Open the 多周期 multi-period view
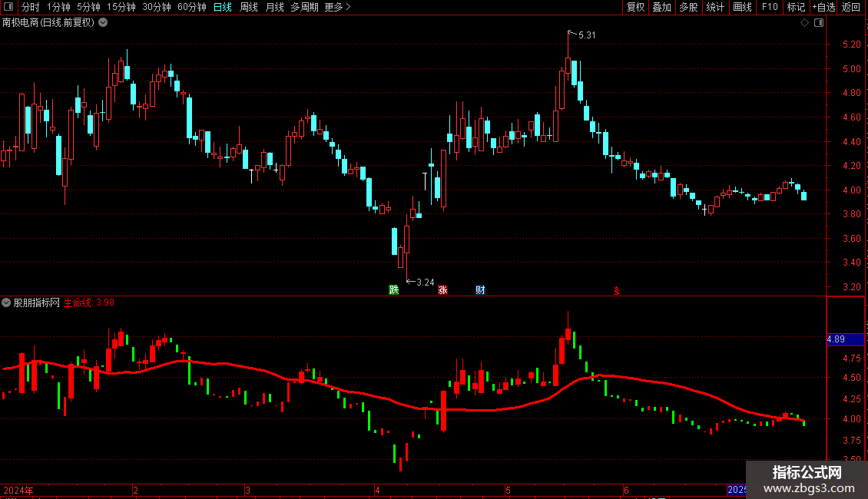This screenshot has width=868, height=499. point(304,7)
